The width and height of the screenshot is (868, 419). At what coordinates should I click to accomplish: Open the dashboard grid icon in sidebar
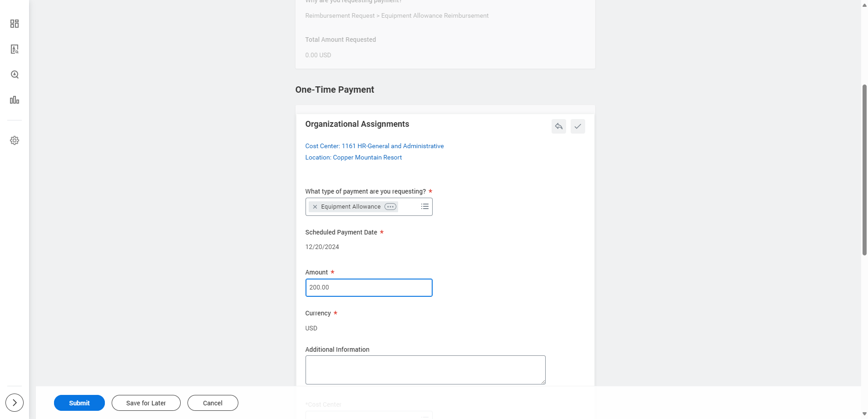point(15,24)
